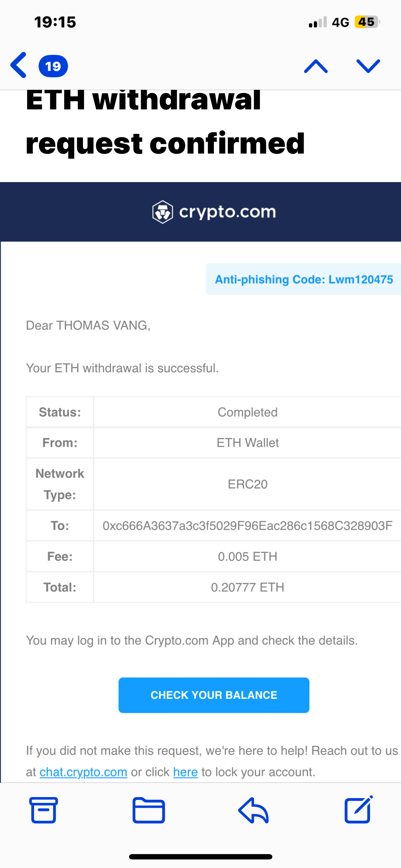Tap the reply arrow icon
This screenshot has width=401, height=868.
253,810
